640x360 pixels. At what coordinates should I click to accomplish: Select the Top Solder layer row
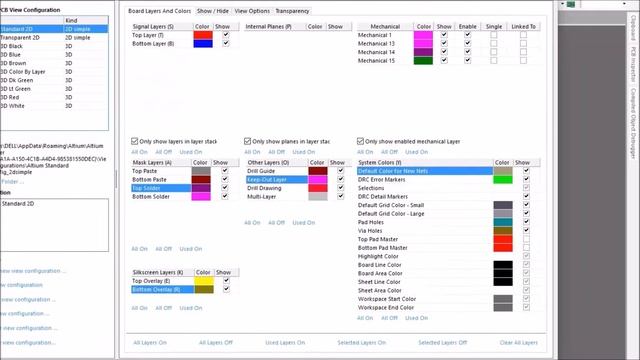161,188
